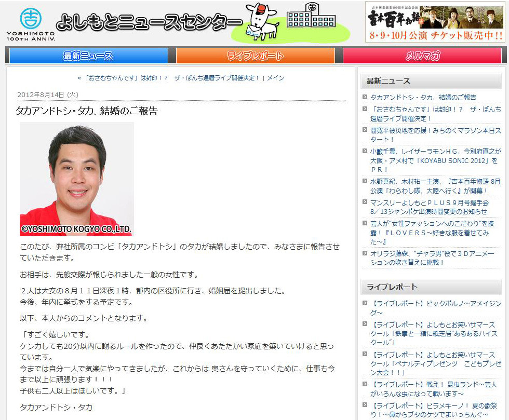Open sidebar link タカアンドトシ・タカ、結婚のご報告
This screenshot has height=420, width=509.
[423, 97]
